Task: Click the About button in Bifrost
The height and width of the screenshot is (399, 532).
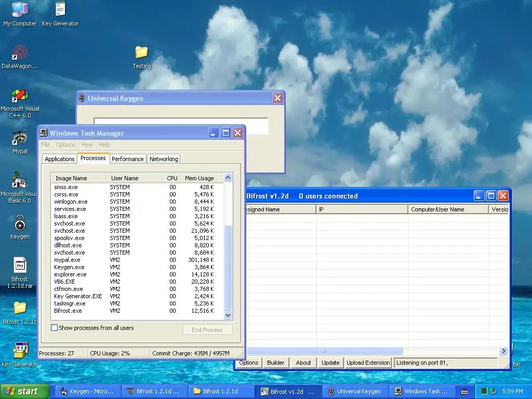Action: [303, 363]
